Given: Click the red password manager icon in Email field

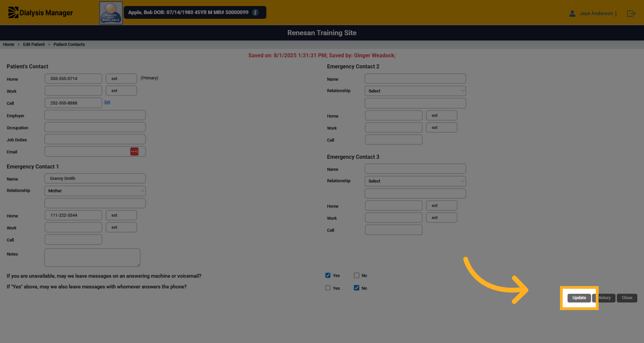Looking at the screenshot, I should pyautogui.click(x=134, y=151).
